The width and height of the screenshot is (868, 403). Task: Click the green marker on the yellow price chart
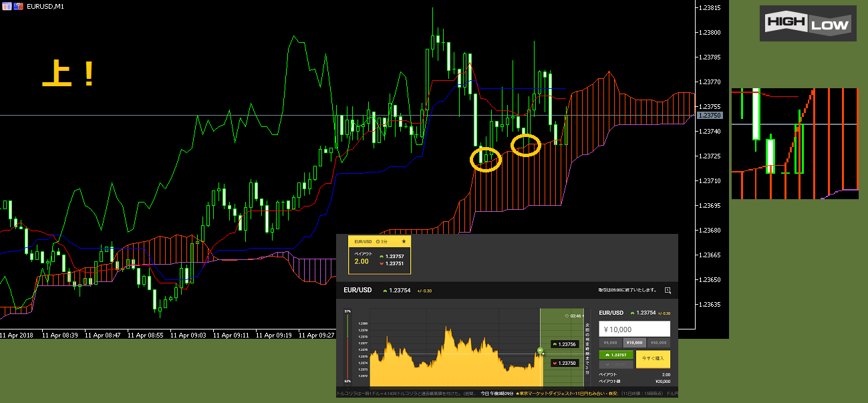tap(539, 350)
